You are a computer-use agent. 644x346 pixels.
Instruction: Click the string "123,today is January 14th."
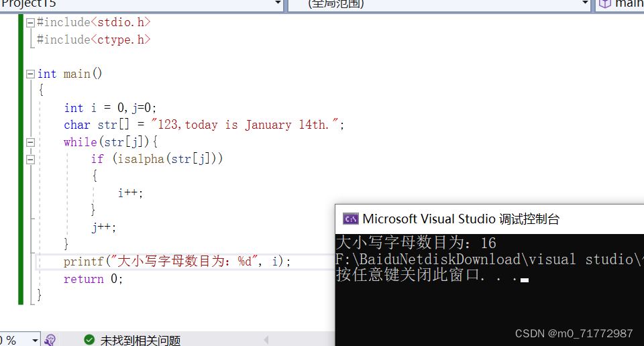point(246,124)
